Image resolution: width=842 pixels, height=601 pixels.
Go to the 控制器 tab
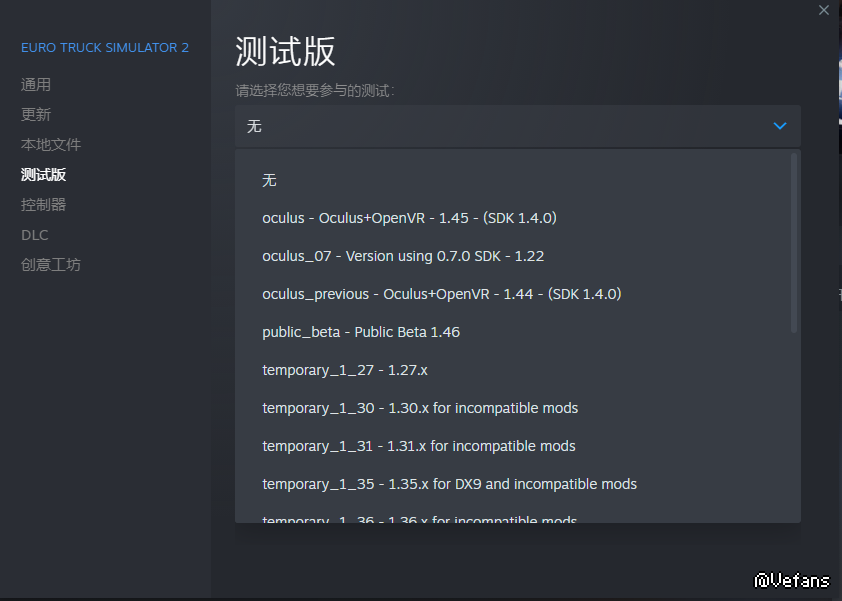[x=43, y=205]
